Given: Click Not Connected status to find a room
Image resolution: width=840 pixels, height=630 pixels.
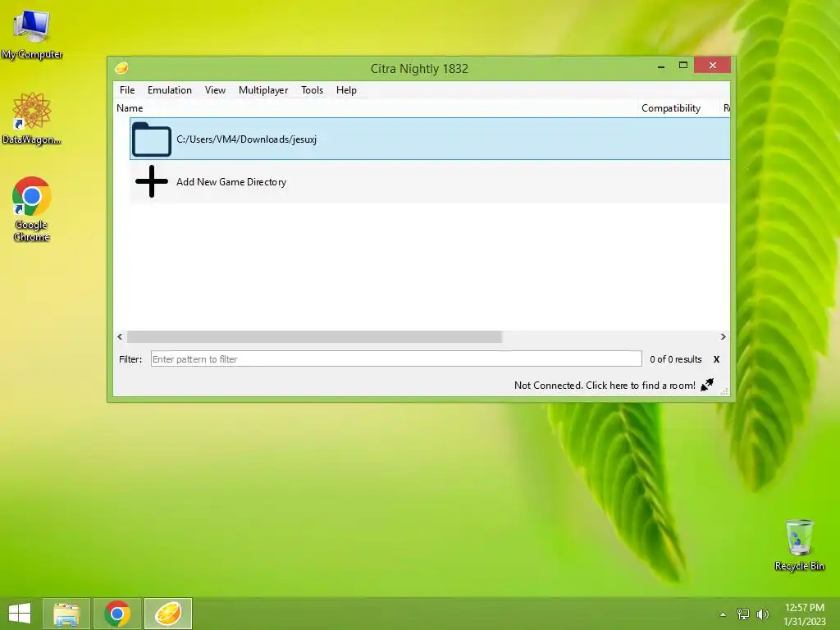Looking at the screenshot, I should [x=605, y=386].
